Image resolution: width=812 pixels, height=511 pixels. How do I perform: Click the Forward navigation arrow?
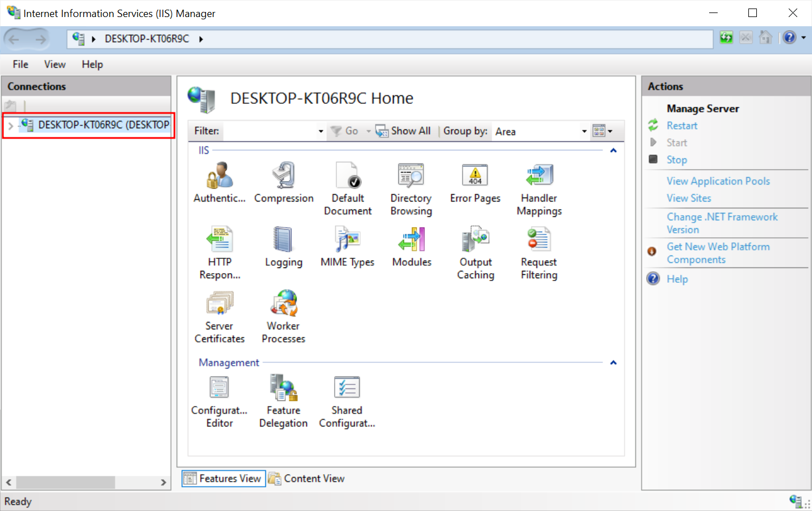point(40,39)
